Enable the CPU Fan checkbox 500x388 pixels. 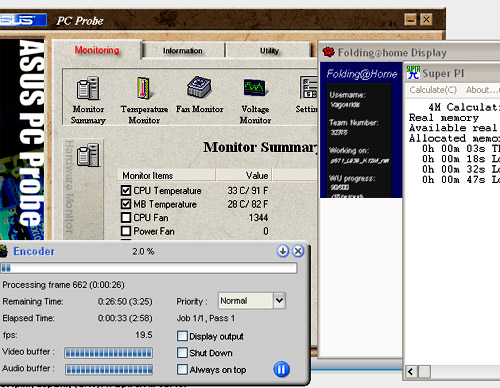126,218
